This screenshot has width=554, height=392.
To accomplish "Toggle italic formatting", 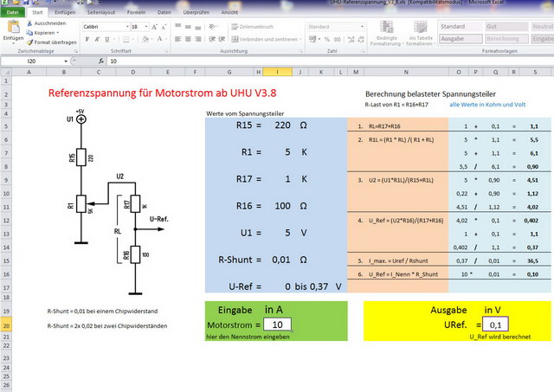I will 97,39.
